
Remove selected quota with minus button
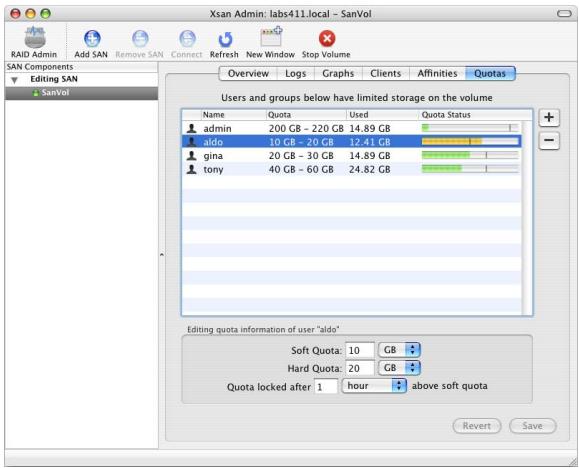click(549, 140)
